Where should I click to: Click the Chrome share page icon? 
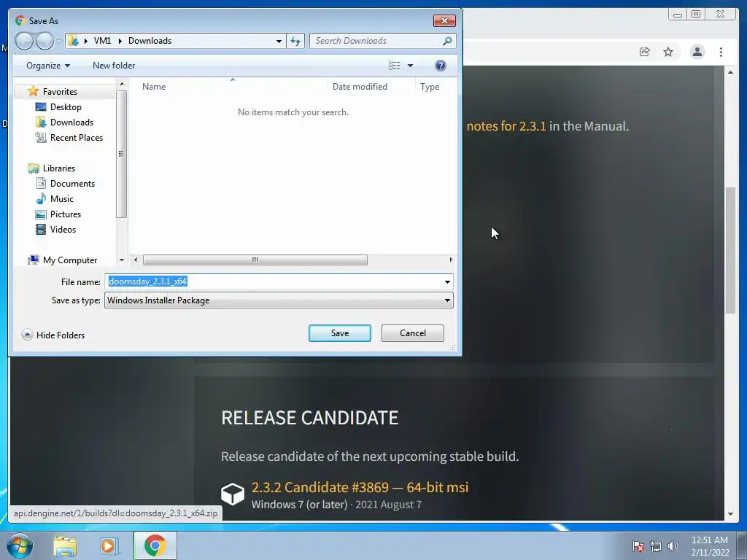click(645, 52)
